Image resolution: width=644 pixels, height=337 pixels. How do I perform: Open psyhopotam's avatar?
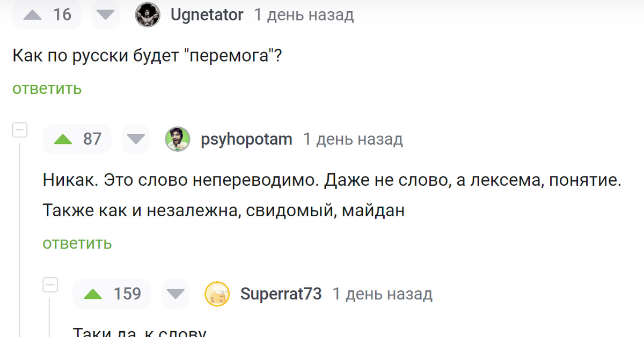click(177, 140)
